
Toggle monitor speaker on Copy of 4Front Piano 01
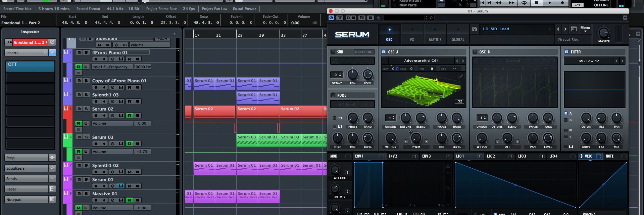coord(104,87)
